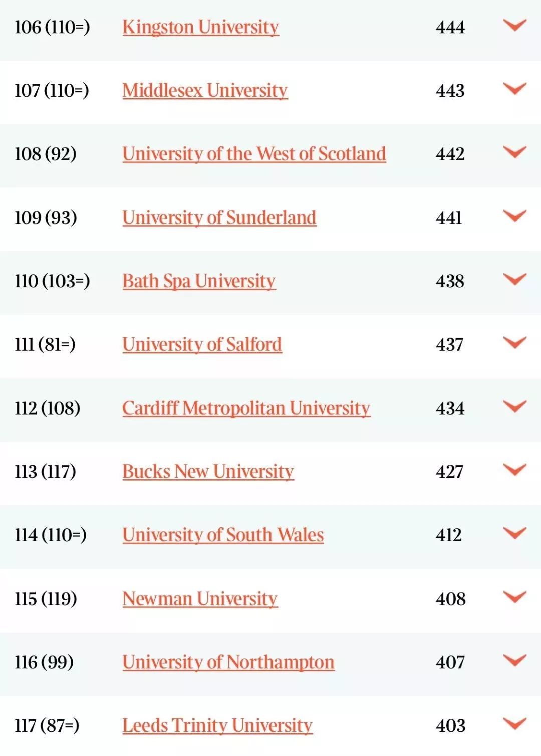
Task: Open Bath Spa University link
Action: click(x=199, y=281)
